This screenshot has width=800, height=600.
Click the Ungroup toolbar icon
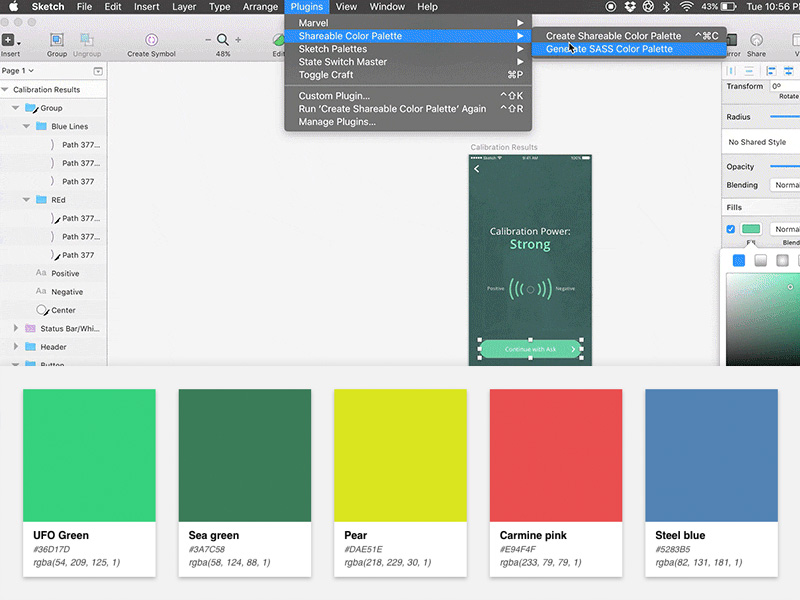point(87,40)
